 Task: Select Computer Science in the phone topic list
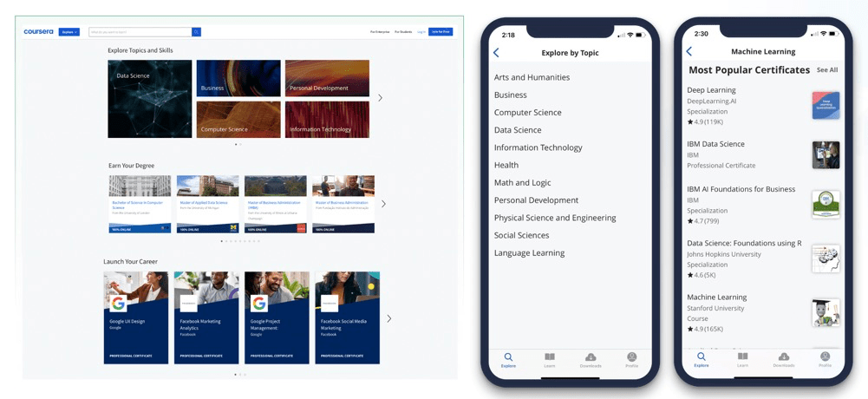tap(527, 113)
